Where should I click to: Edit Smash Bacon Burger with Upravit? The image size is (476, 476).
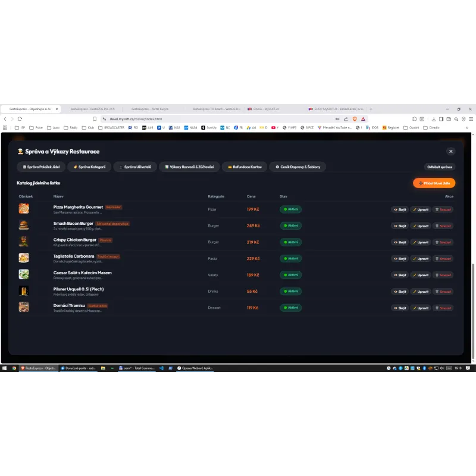pos(421,226)
